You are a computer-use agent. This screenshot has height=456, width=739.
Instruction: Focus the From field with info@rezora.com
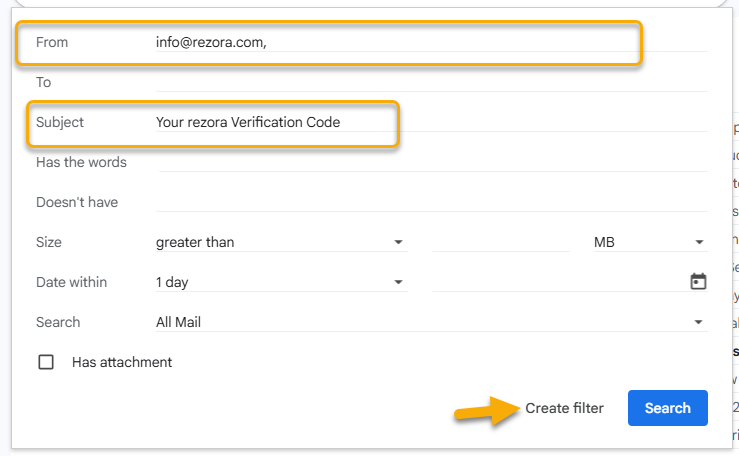[431, 42]
